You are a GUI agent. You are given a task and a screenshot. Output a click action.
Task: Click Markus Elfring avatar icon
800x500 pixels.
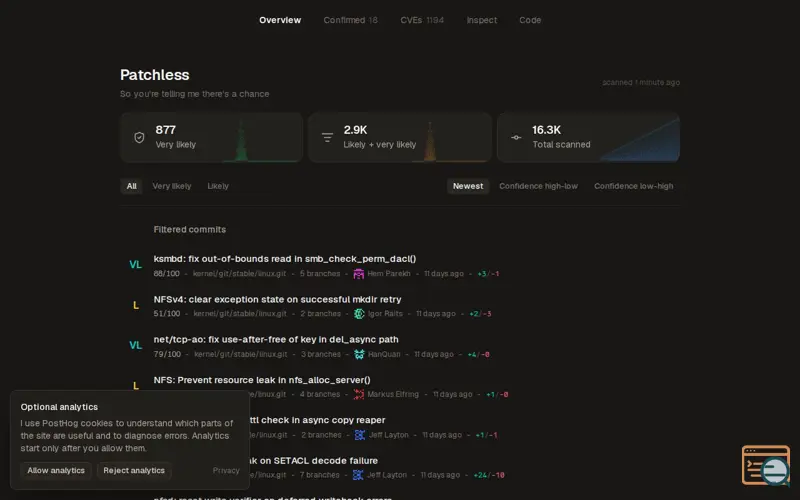coord(359,394)
